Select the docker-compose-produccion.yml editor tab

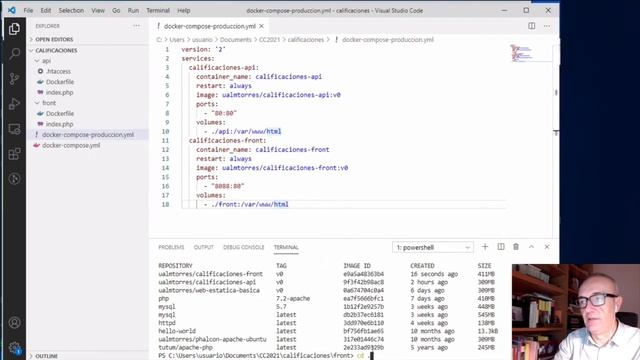coord(209,26)
